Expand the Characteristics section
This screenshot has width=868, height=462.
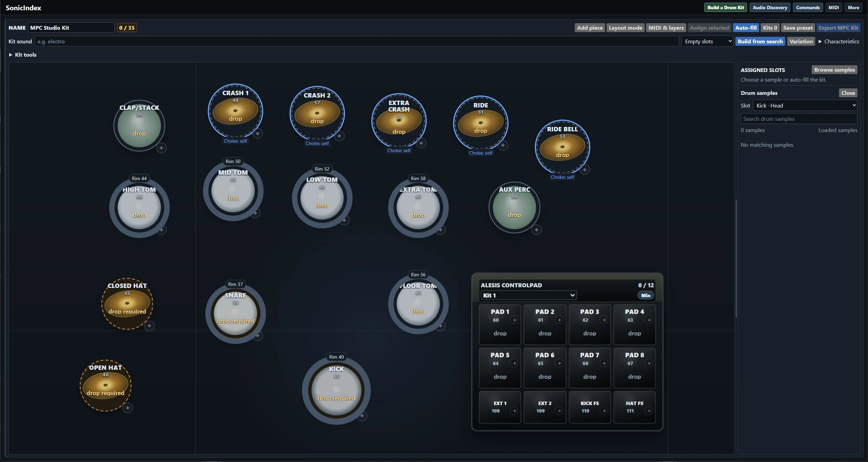coord(839,41)
